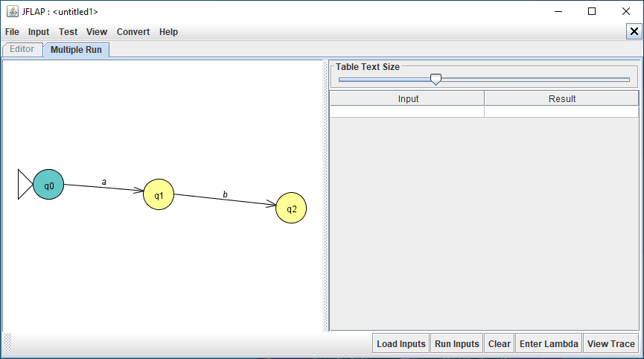
Task: Click the transition label a
Action: [x=104, y=182]
